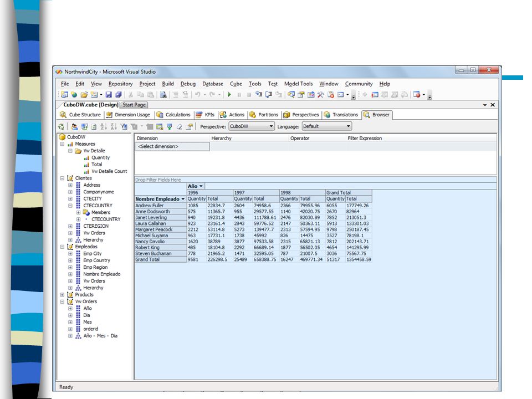Switch to the Dimension Usage tab
Image resolution: width=532 pixels, height=399 pixels.
point(128,115)
